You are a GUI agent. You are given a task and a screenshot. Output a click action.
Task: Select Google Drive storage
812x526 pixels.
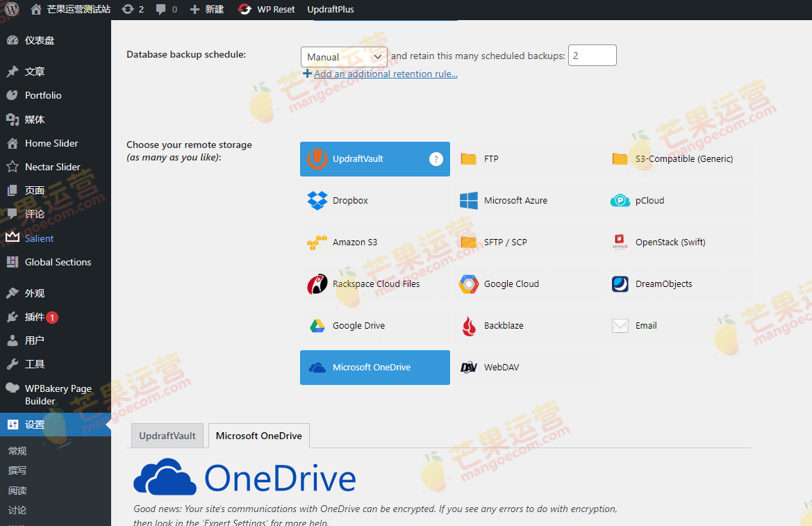[x=375, y=325]
